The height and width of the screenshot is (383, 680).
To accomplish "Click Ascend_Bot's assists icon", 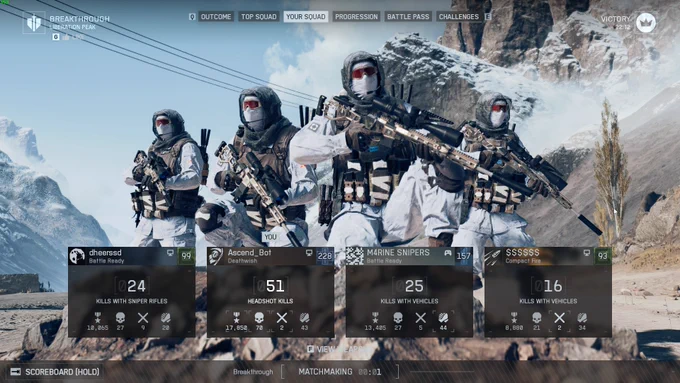I will tap(304, 318).
